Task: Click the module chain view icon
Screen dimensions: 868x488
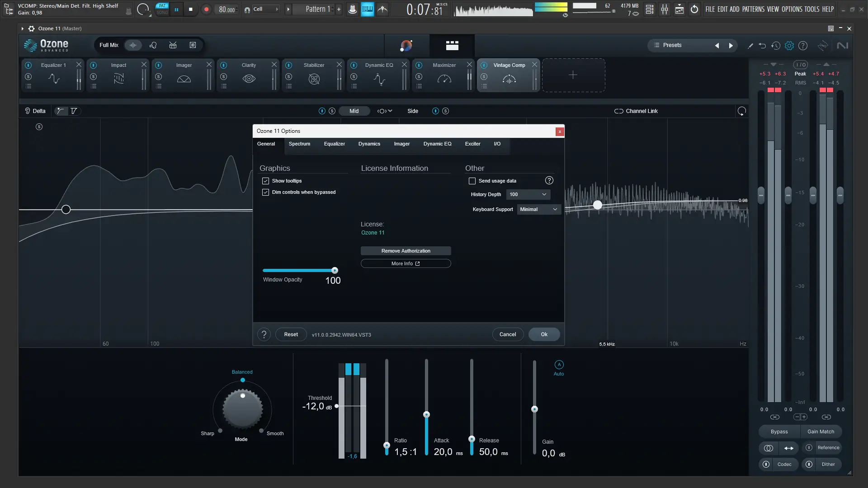Action: click(x=452, y=45)
